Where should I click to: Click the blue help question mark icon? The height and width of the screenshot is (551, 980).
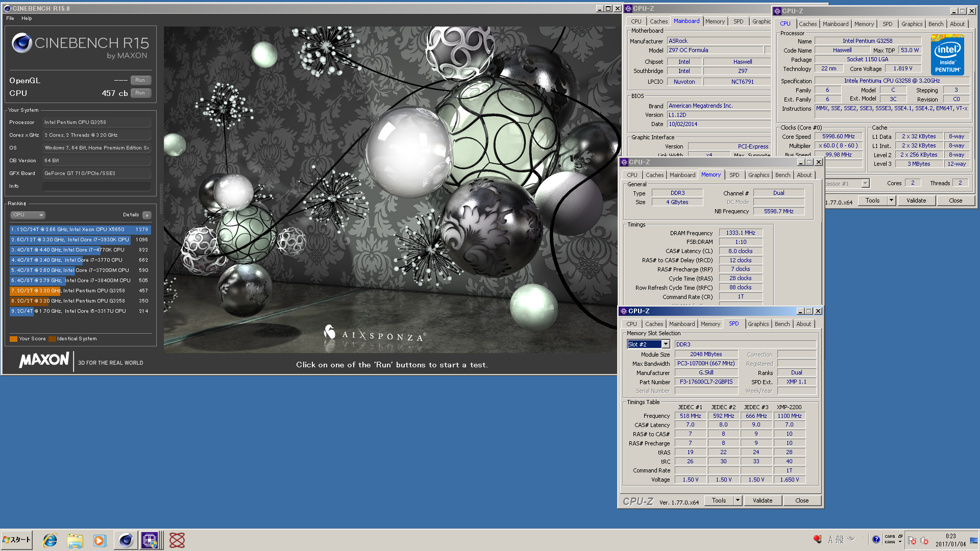tap(876, 539)
